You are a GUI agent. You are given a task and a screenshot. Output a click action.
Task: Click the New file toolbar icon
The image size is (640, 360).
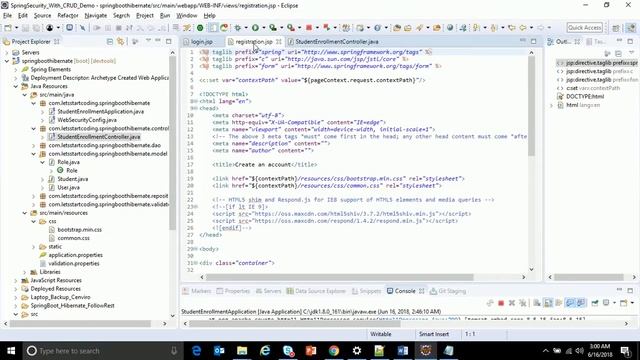pyautogui.click(x=8, y=28)
